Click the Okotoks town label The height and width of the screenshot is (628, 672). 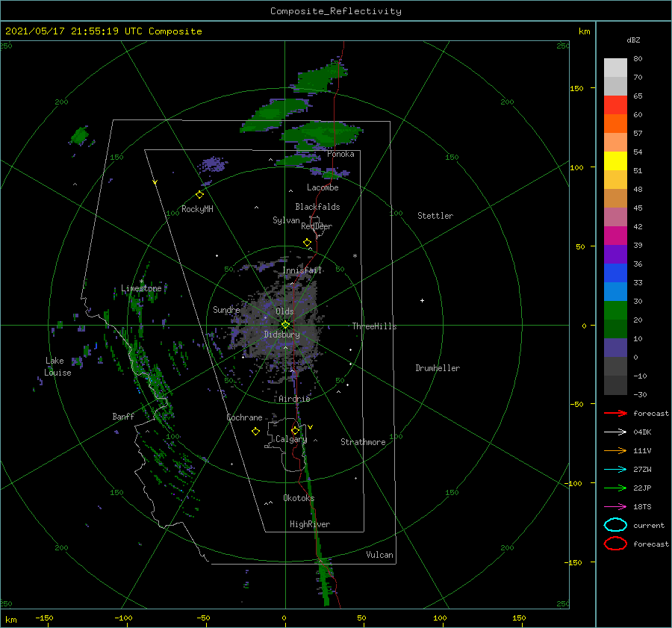pos(299,497)
